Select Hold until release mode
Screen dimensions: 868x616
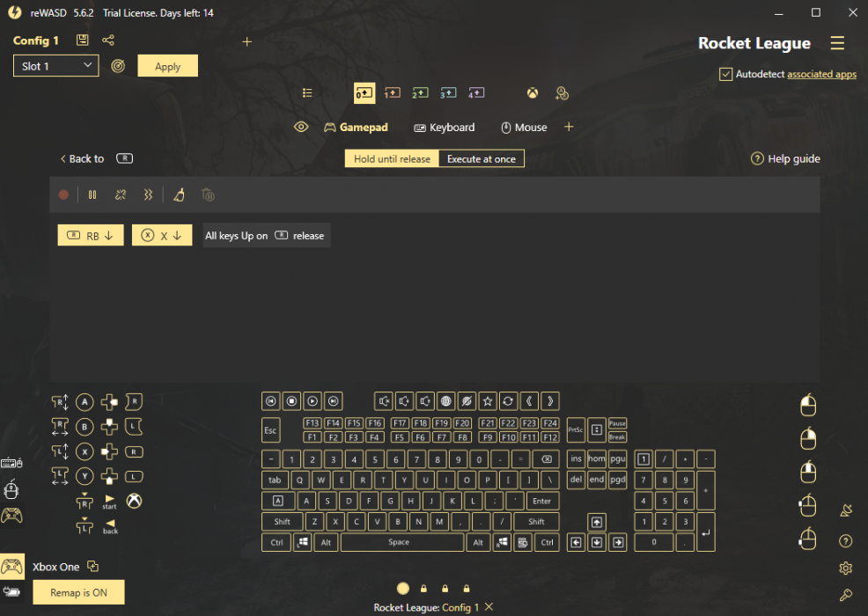[x=392, y=159]
